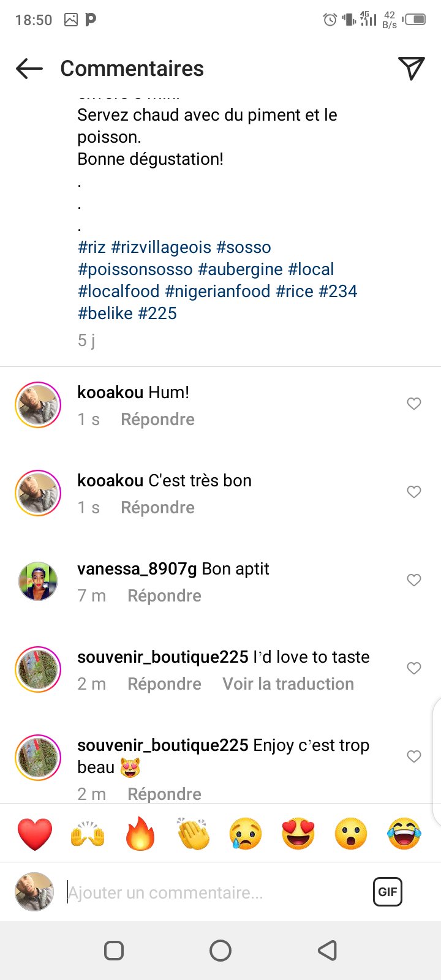Like the "I'd love to taste" comment
The width and height of the screenshot is (441, 980).
point(414,668)
